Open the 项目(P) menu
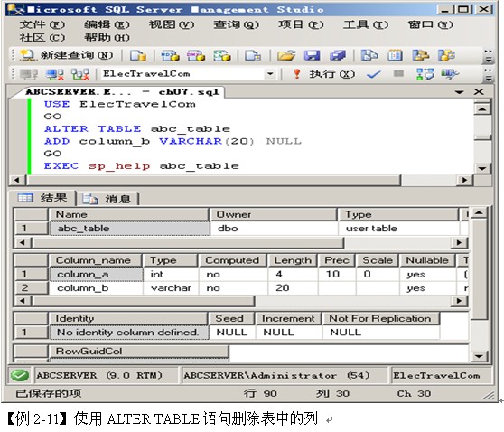The image size is (504, 432). pyautogui.click(x=301, y=24)
